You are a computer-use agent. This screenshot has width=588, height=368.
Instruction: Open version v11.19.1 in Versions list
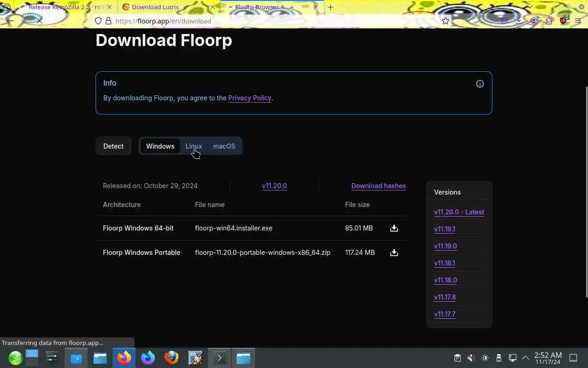(445, 229)
